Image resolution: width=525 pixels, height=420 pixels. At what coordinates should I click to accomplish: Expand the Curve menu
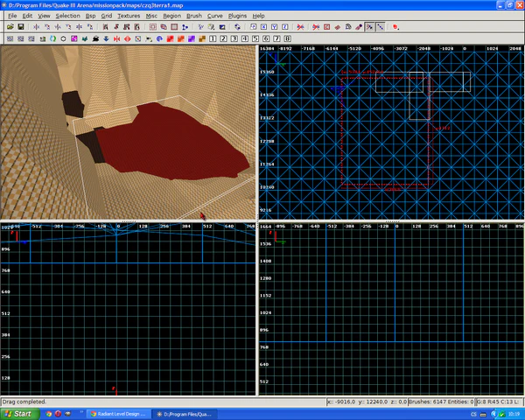click(x=215, y=16)
